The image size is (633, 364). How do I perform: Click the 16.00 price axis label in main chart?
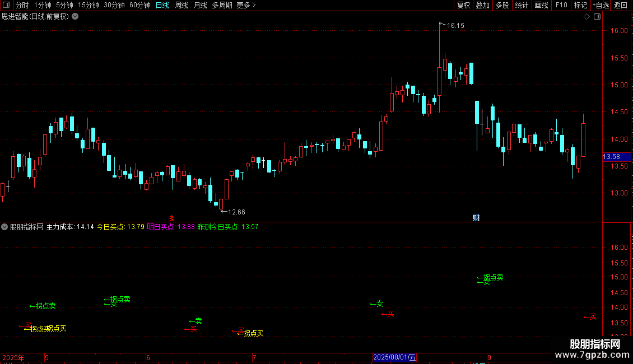pyautogui.click(x=619, y=31)
